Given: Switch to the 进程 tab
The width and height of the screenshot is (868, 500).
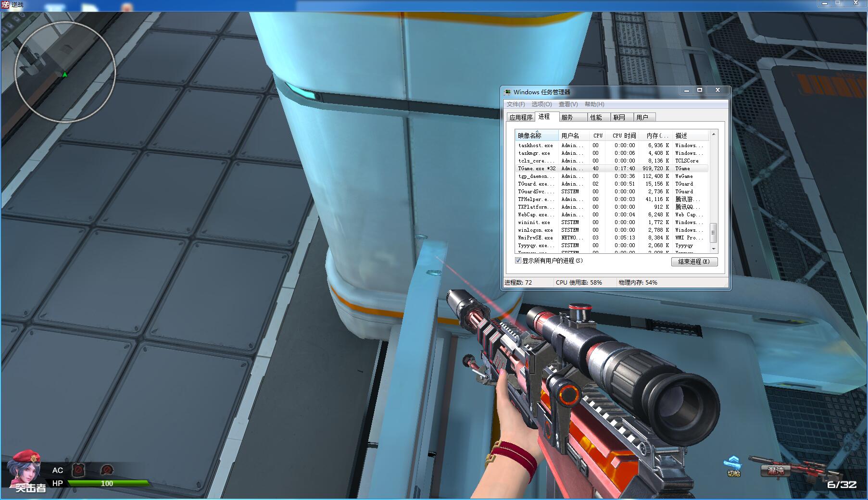Looking at the screenshot, I should point(546,116).
